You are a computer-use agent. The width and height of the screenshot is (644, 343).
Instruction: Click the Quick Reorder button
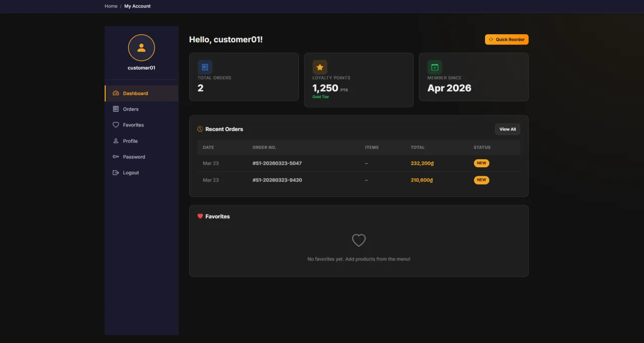(507, 39)
